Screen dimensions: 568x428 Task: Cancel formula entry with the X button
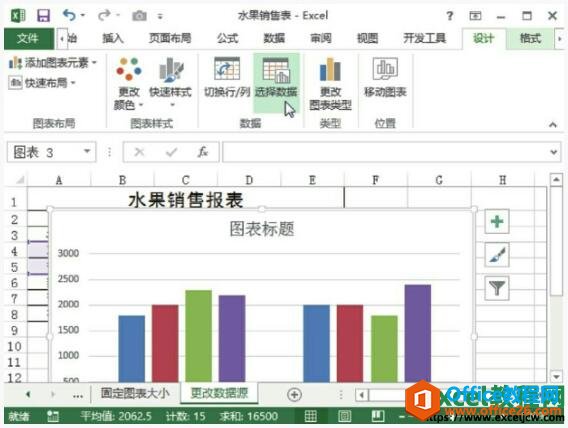pyautogui.click(x=139, y=152)
